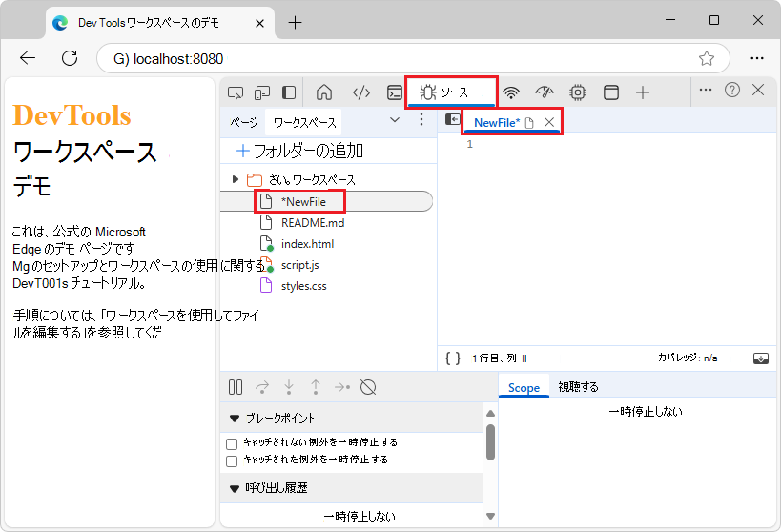Switch to the ページ tab
The image size is (781, 532).
click(244, 123)
